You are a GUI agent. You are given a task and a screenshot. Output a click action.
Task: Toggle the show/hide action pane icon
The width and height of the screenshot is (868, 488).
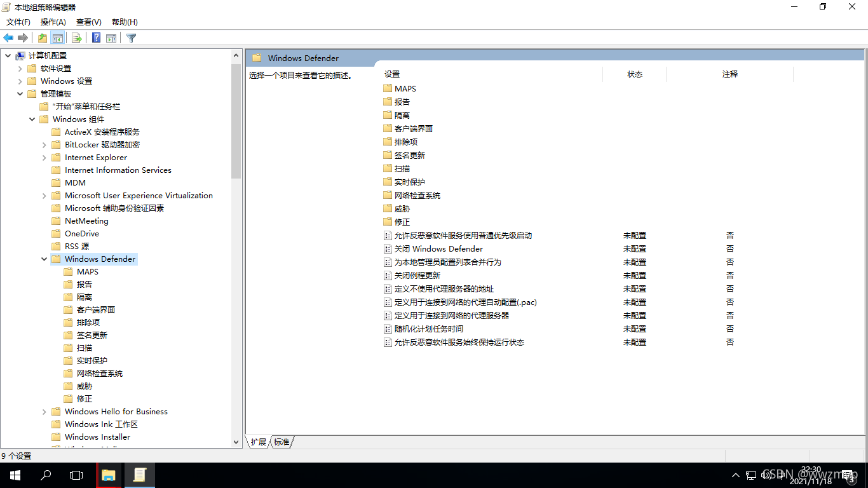pyautogui.click(x=111, y=38)
